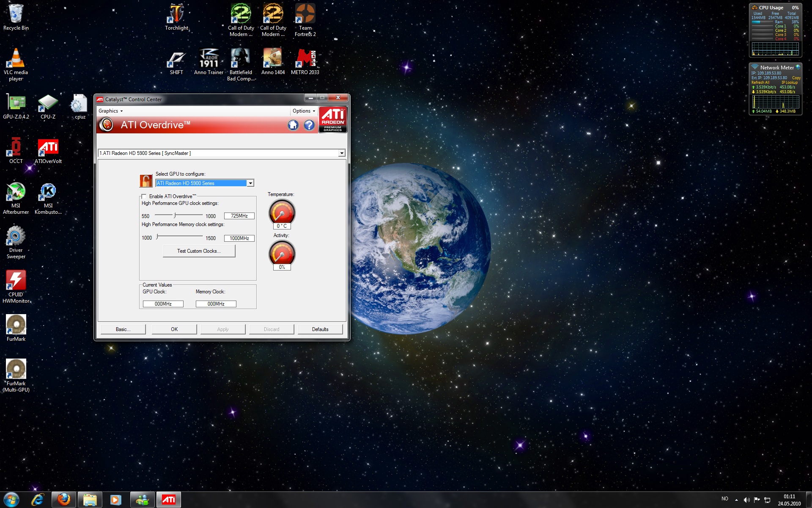Select the GPU-Z.0.4.2 desktop icon

coord(16,107)
